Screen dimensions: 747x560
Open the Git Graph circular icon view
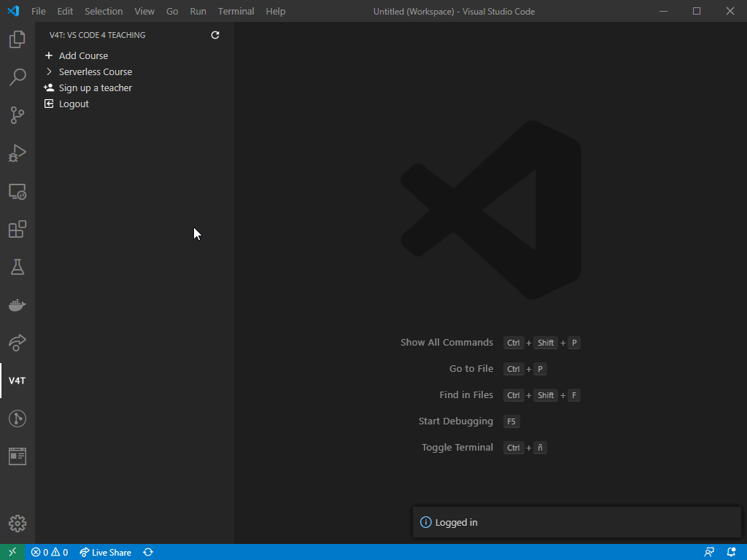18,419
